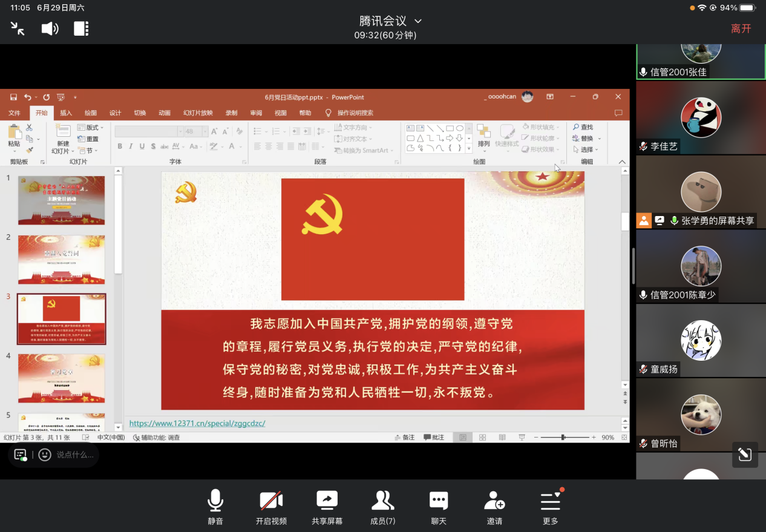This screenshot has height=532, width=766.
Task: Open the 节 section dropdown
Action: tap(88, 150)
